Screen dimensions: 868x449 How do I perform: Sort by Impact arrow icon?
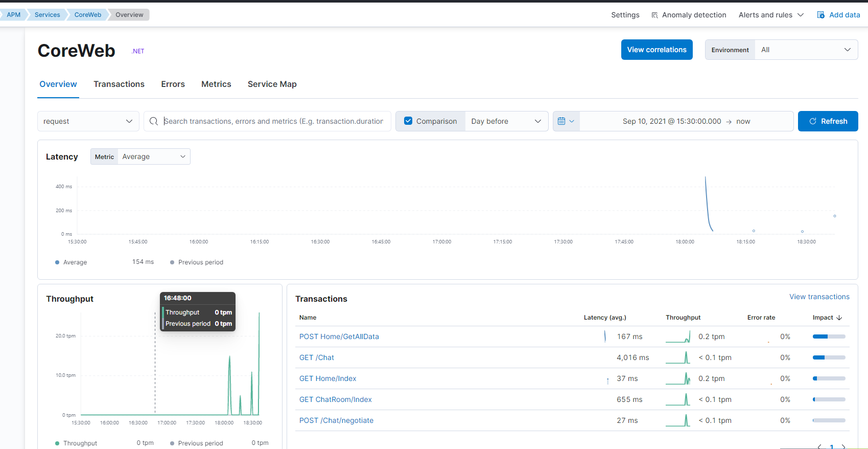839,318
